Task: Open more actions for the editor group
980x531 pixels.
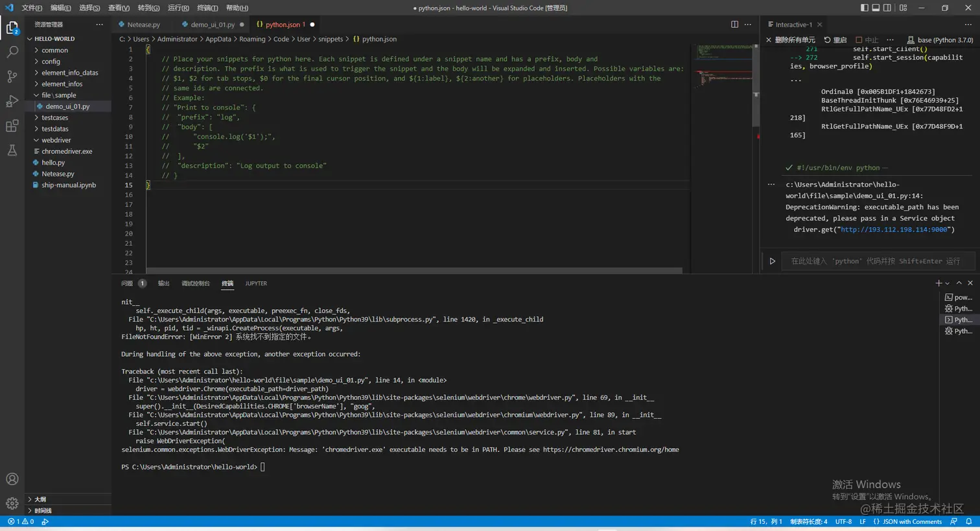Action: pyautogui.click(x=748, y=25)
